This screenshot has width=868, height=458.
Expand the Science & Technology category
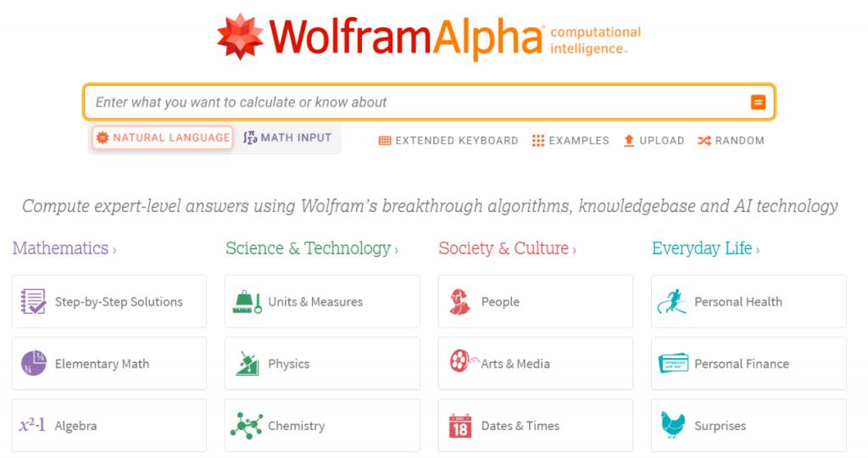click(312, 249)
